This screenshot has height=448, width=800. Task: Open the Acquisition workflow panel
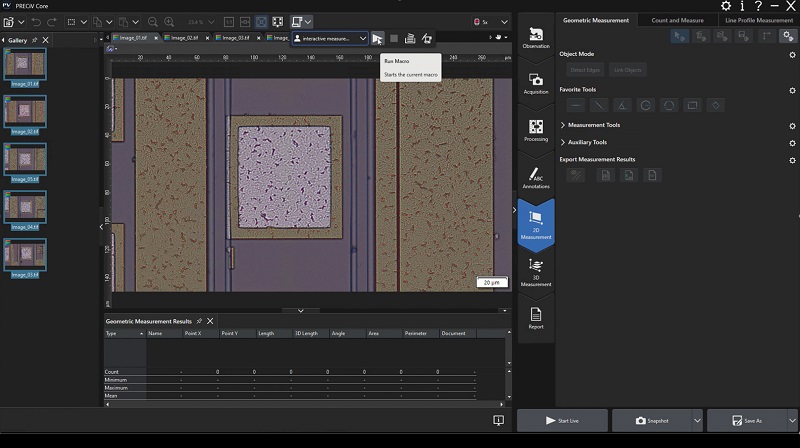click(536, 83)
